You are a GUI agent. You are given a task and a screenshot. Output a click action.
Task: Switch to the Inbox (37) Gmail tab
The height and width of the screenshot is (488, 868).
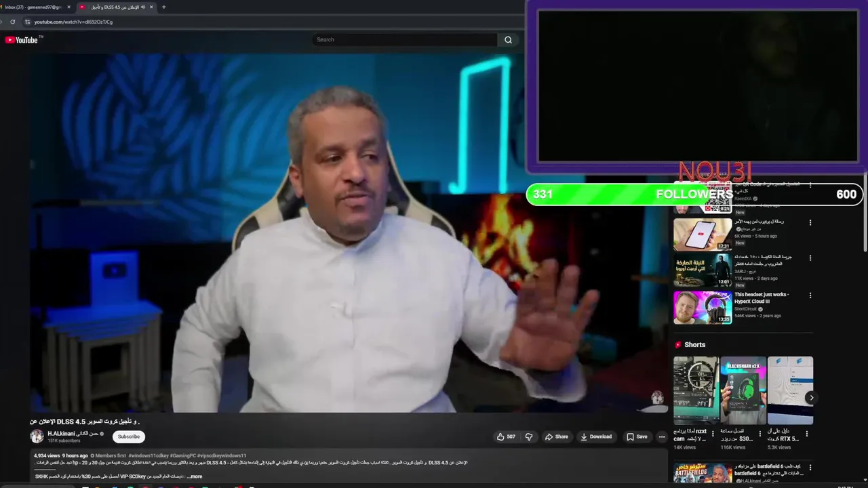33,7
